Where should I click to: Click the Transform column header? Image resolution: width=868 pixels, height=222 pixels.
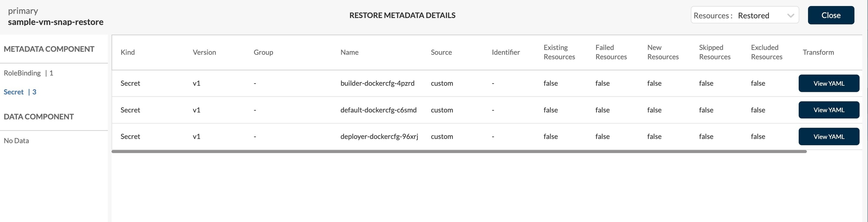(x=818, y=52)
